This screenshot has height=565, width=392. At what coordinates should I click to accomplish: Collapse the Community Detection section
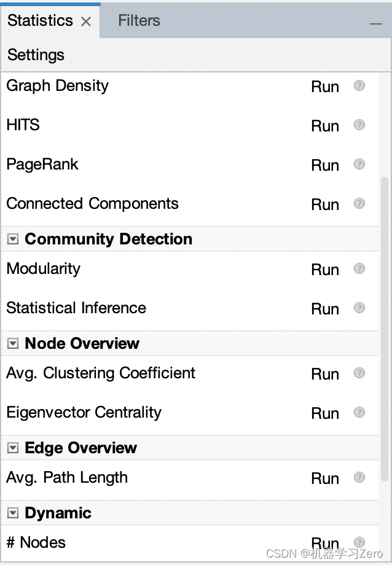pyautogui.click(x=13, y=239)
